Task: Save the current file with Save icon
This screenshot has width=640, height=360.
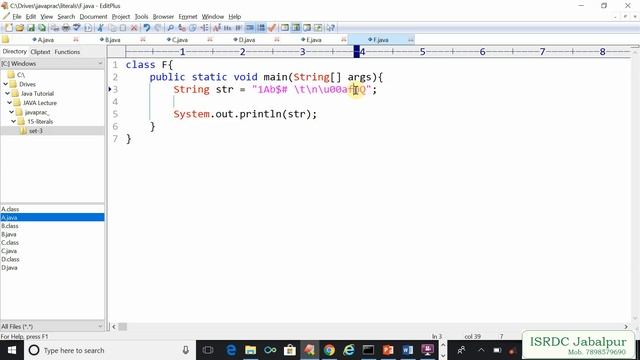Action: coord(31,28)
